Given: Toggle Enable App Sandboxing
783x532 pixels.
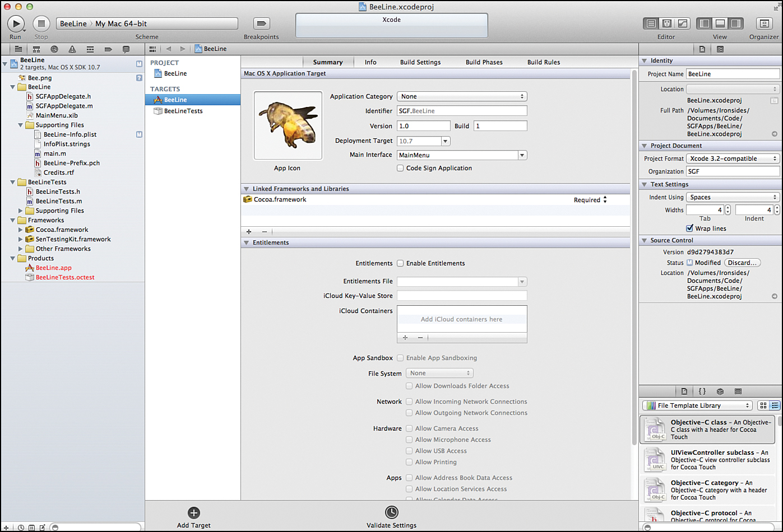Looking at the screenshot, I should [x=400, y=358].
